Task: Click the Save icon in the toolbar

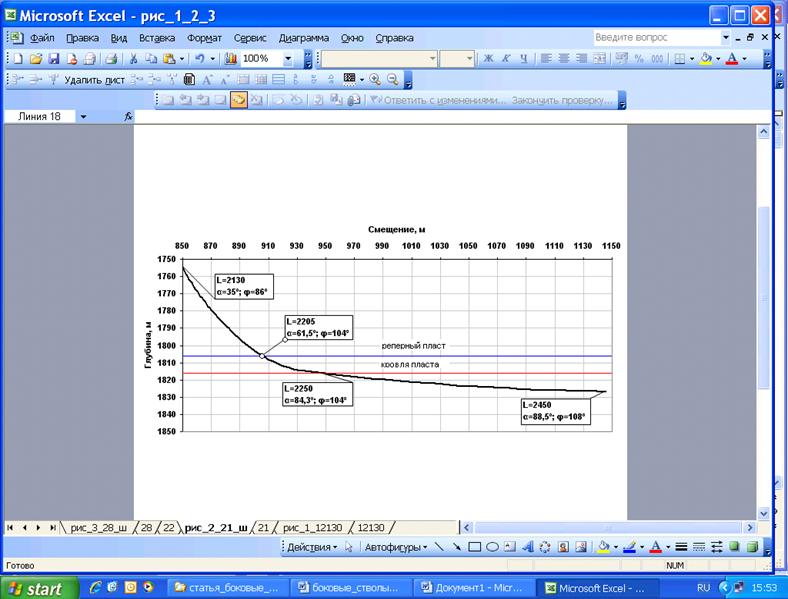Action: point(54,59)
